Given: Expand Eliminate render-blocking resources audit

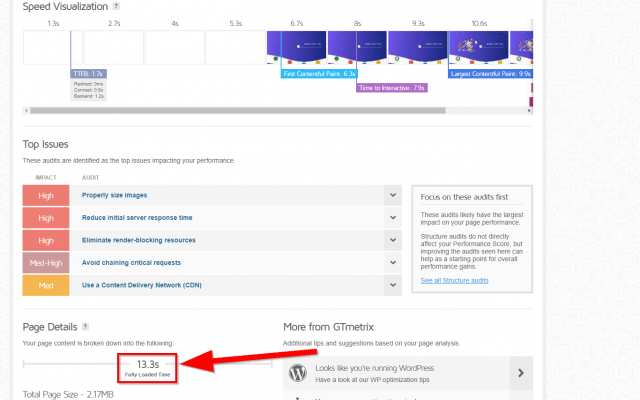Looking at the screenshot, I should click(393, 240).
